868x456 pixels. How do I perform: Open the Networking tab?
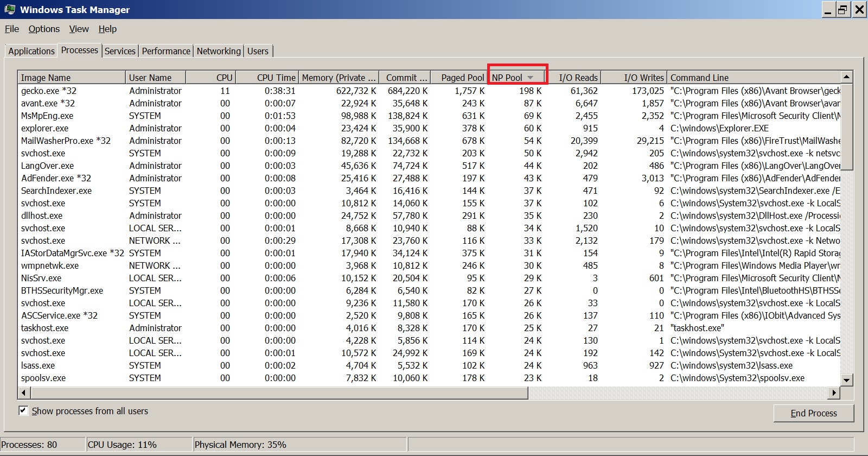pos(219,51)
